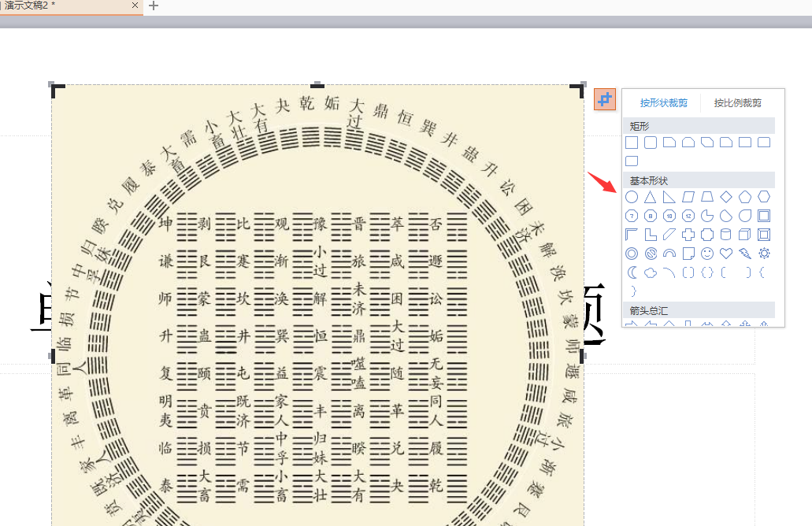Select the crescent moon shape
Viewport: 812px width, 526px height.
click(x=632, y=272)
